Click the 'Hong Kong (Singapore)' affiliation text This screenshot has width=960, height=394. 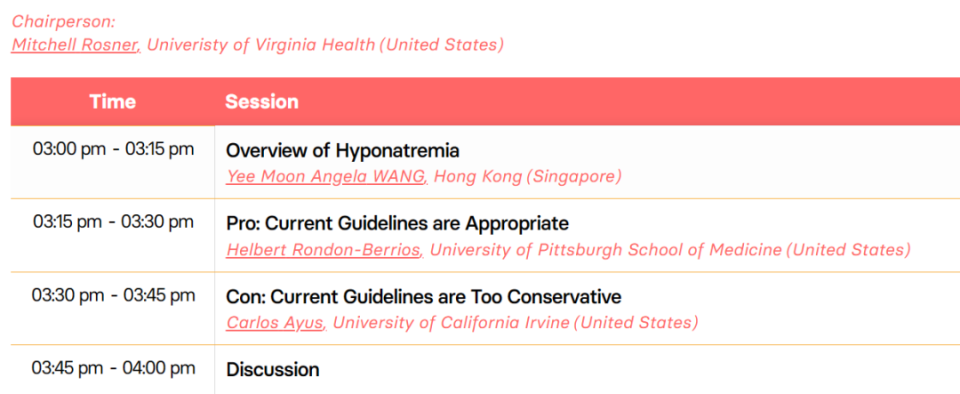pyautogui.click(x=527, y=177)
